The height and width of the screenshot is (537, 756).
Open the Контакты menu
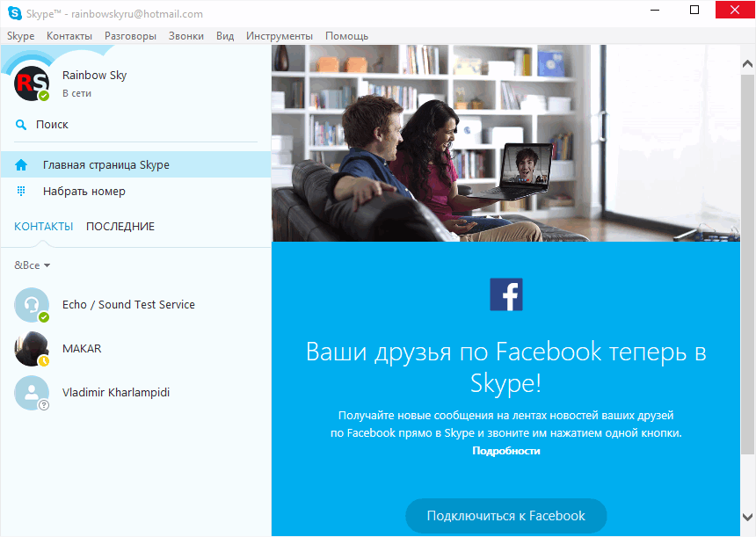69,36
